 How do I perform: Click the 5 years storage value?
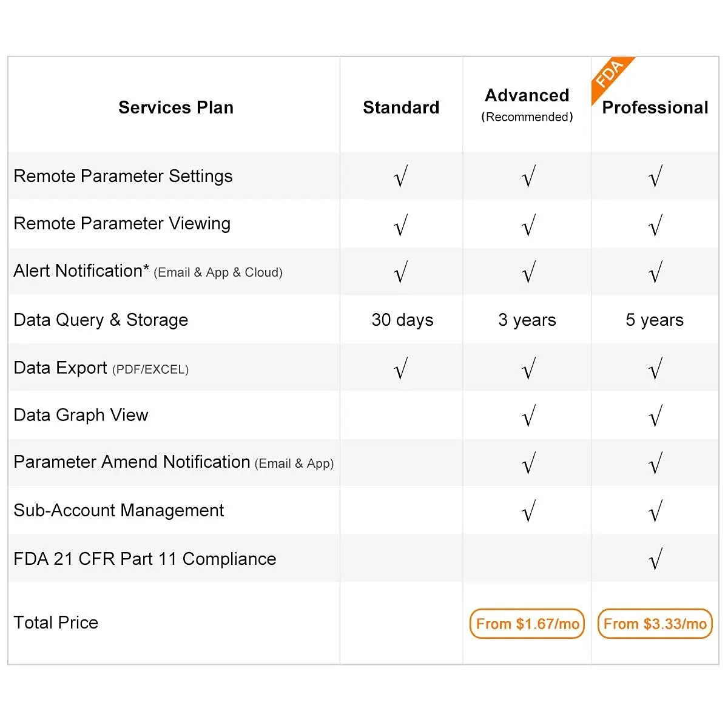(655, 320)
